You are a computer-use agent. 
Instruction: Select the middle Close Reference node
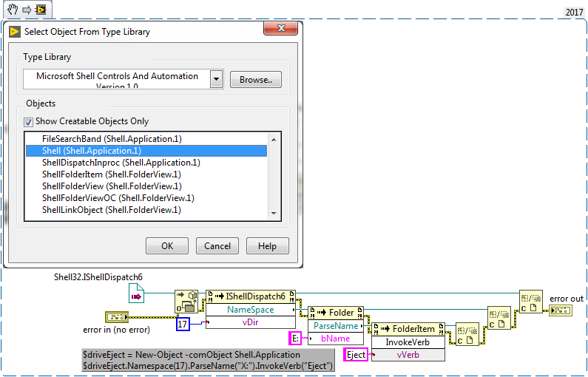pyautogui.click(x=499, y=318)
